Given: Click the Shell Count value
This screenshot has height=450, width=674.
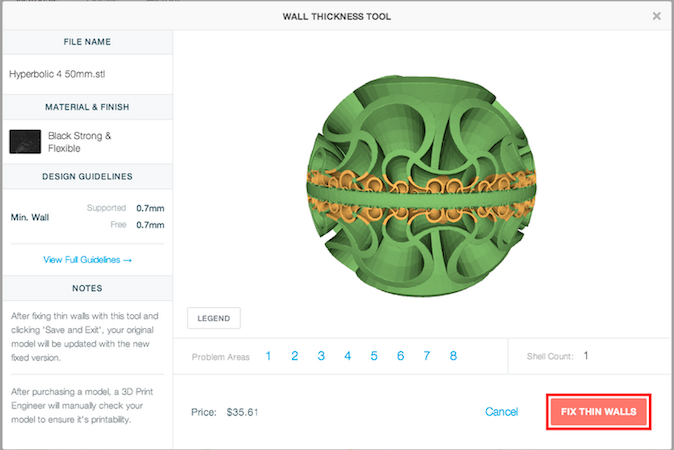Looking at the screenshot, I should point(586,355).
